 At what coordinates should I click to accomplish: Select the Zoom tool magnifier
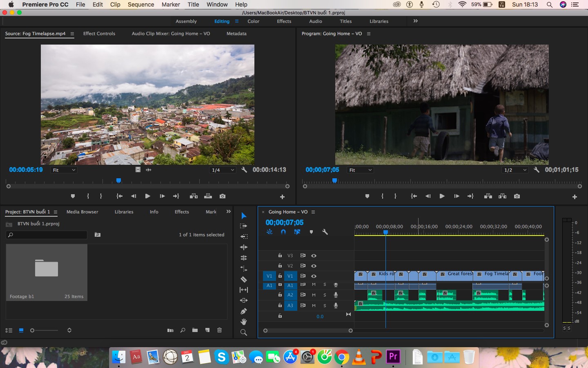click(244, 332)
